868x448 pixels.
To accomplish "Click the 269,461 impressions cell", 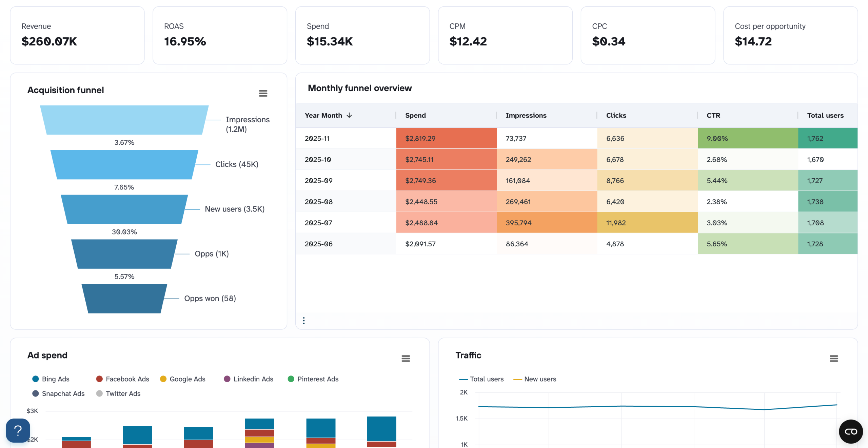I will coord(547,202).
